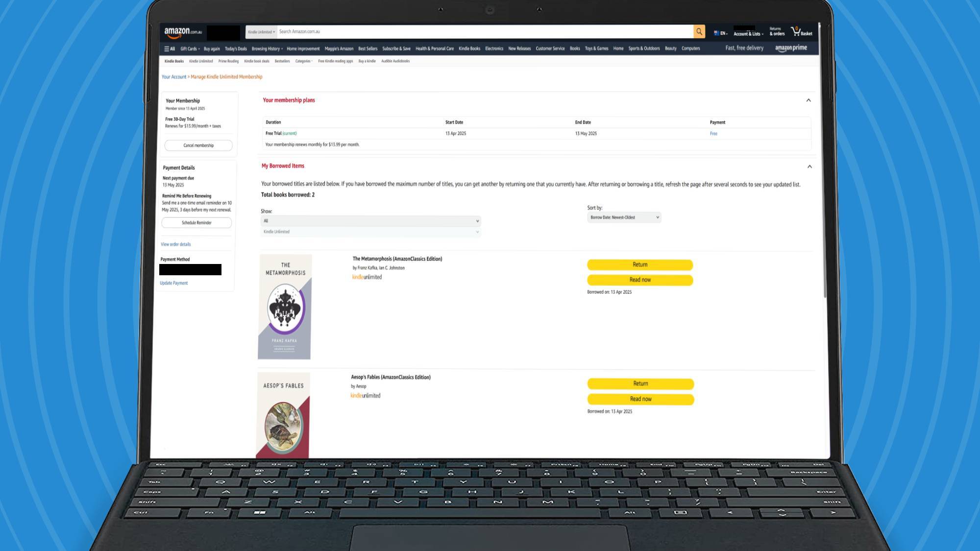Open the Show filter dropdown set to All
Viewport: 980px width, 551px height.
tap(370, 221)
